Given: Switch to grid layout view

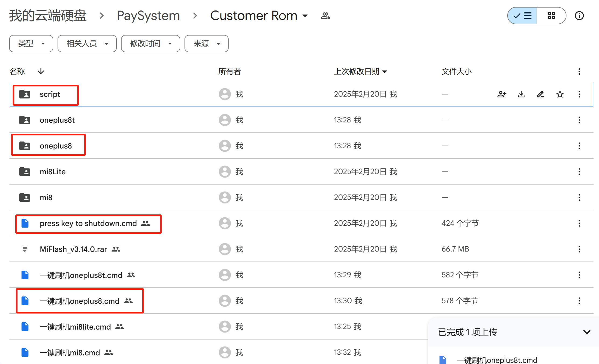Looking at the screenshot, I should [551, 16].
